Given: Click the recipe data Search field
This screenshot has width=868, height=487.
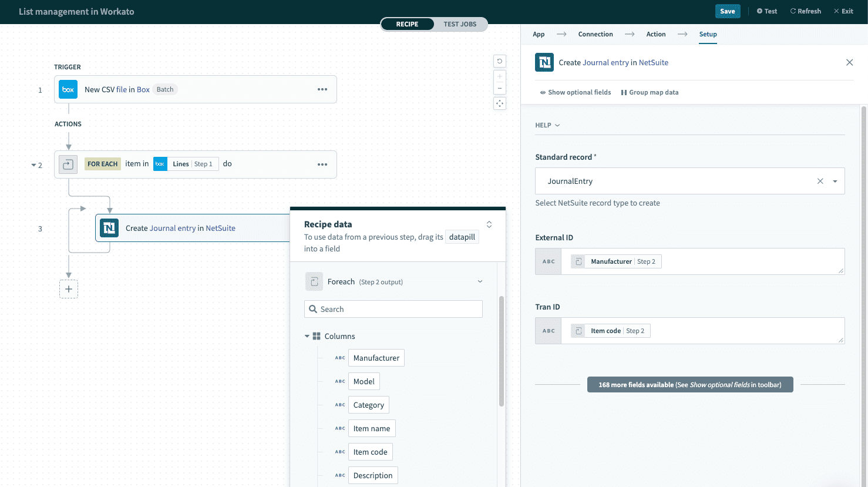Looking at the screenshot, I should [393, 309].
